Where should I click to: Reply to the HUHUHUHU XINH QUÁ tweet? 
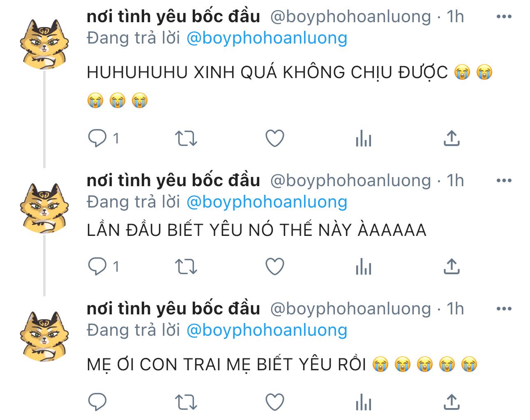(97, 138)
